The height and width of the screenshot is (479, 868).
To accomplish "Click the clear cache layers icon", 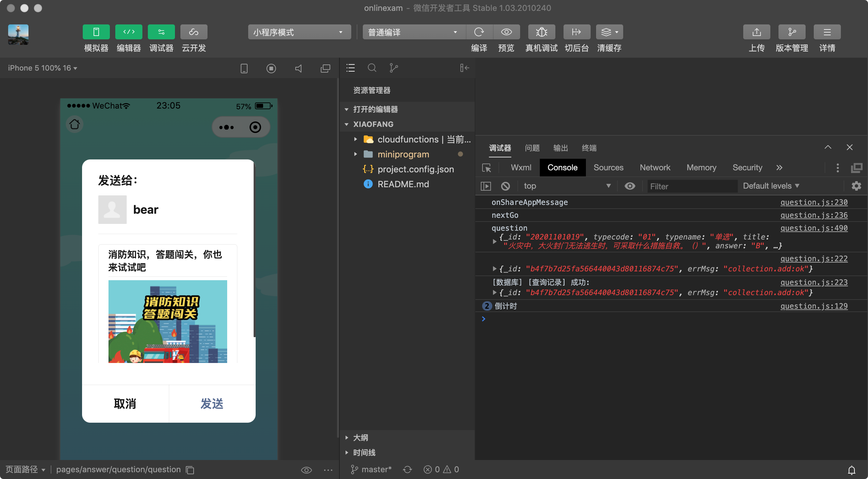I will pos(606,32).
